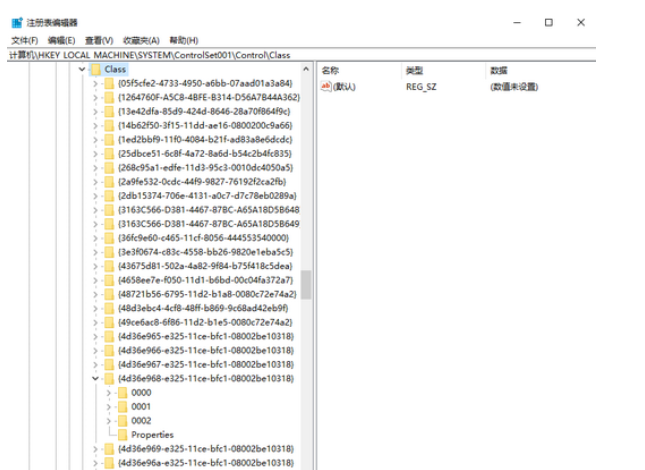The image size is (645, 470).
Task: Click folder icon of {48721b56-6795-11d2-b1a8-0080c72e74a2}
Action: [x=109, y=294]
